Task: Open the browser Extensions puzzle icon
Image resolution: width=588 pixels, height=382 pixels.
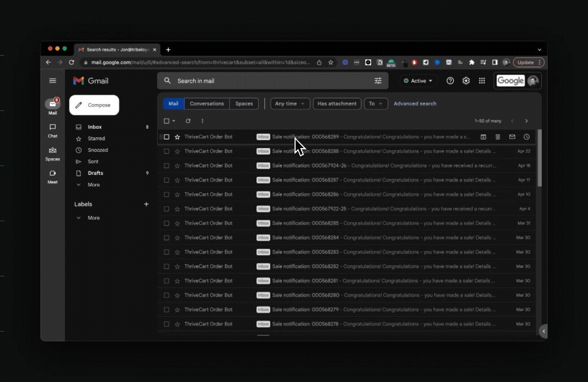Action: [x=472, y=62]
